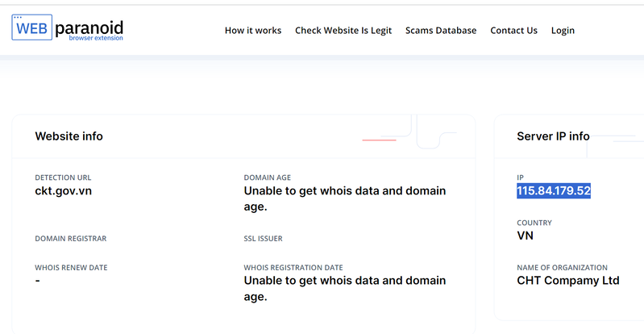Click the WHOIS RENEW DATE label

(x=71, y=268)
